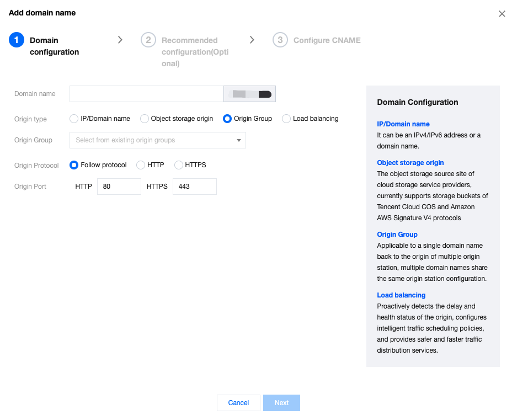The height and width of the screenshot is (420, 512).
Task: Click the domain suffix selector box
Action: [x=249, y=94]
